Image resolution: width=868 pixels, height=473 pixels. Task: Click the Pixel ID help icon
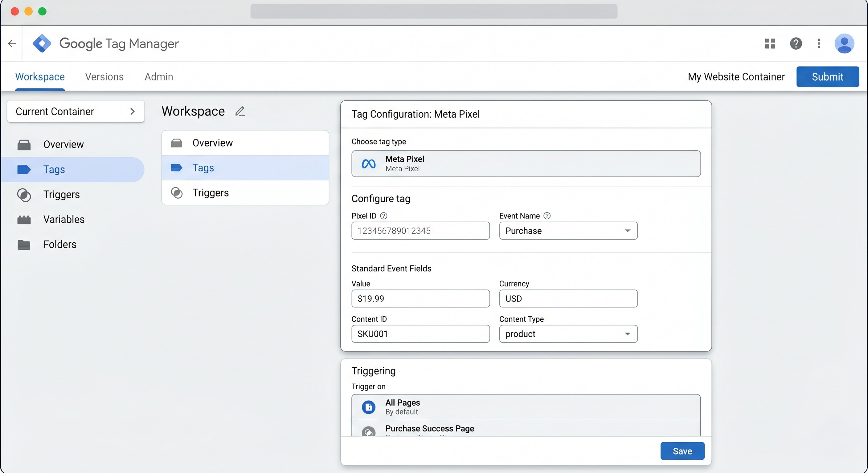(383, 216)
